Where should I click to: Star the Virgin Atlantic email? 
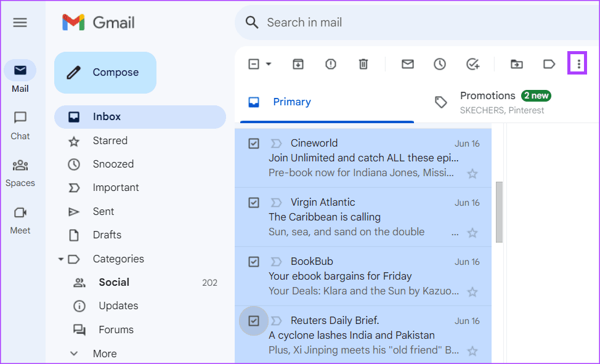point(472,233)
